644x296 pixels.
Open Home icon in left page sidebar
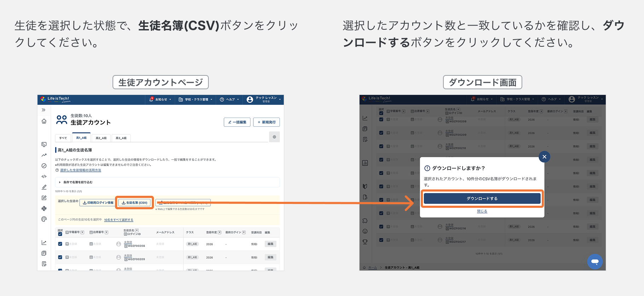44,121
